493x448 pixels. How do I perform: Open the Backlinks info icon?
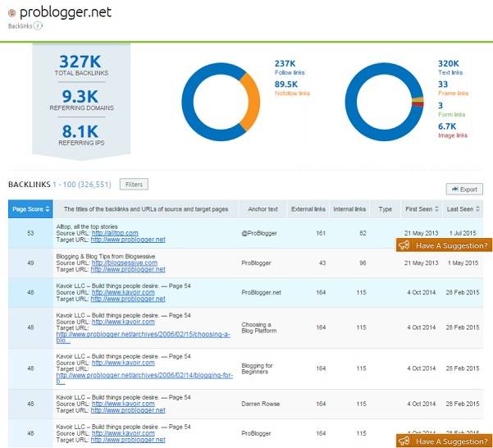point(38,25)
